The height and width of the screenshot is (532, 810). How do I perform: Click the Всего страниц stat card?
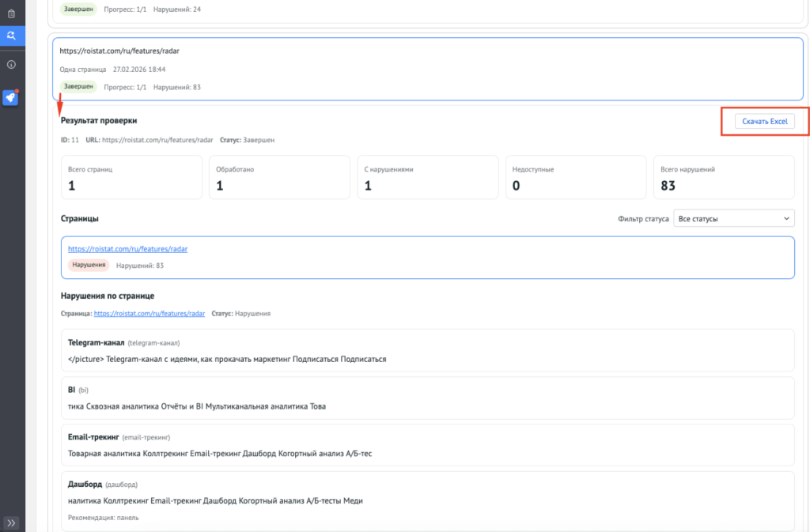tap(131, 177)
